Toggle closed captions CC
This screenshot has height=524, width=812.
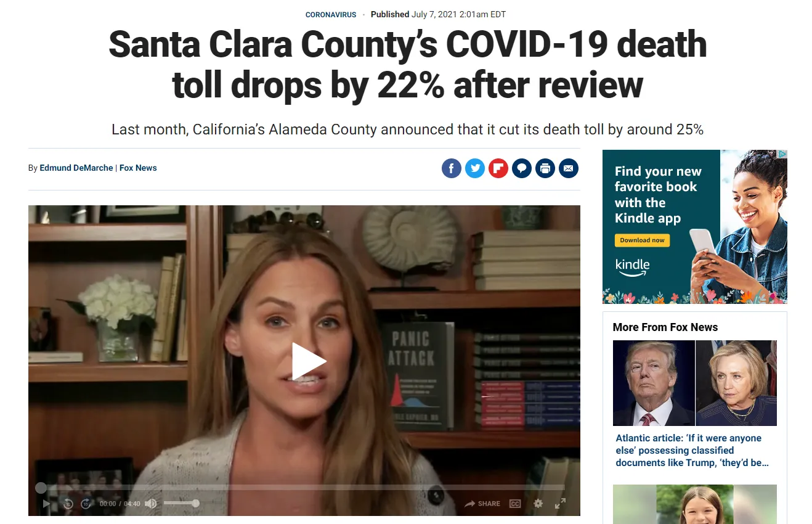click(515, 504)
